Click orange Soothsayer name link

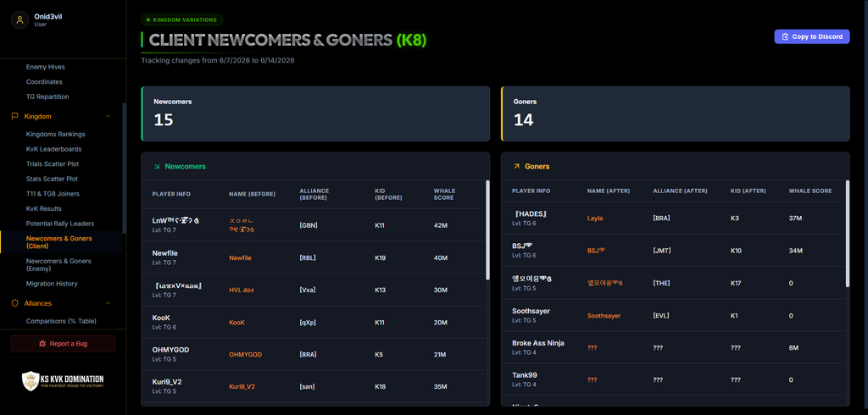click(604, 316)
